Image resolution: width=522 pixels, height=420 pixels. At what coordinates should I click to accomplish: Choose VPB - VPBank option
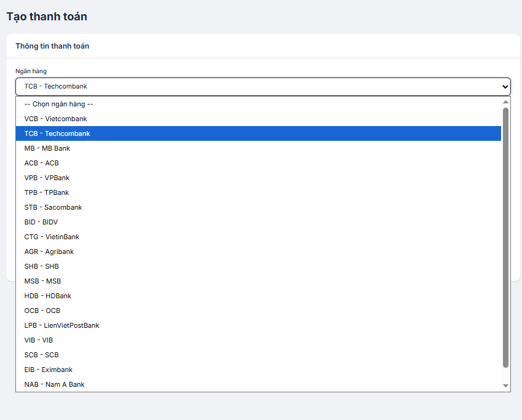tap(47, 178)
